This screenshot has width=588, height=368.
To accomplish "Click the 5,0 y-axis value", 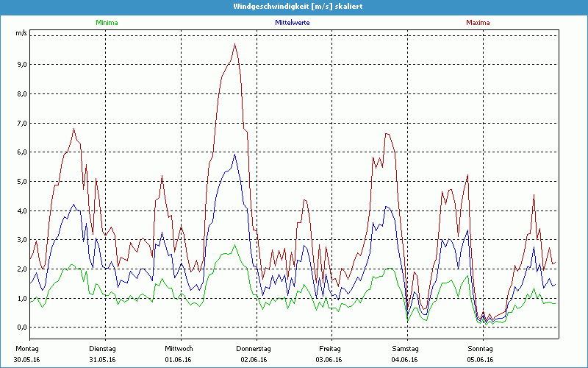I will coord(21,181).
